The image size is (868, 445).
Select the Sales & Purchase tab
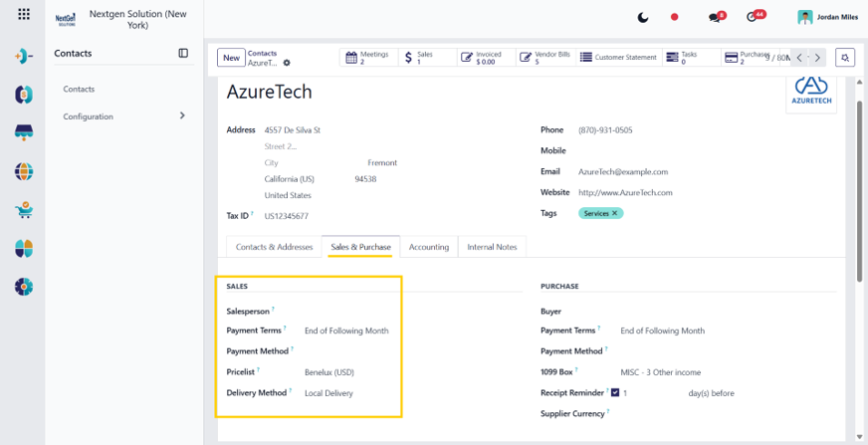361,247
